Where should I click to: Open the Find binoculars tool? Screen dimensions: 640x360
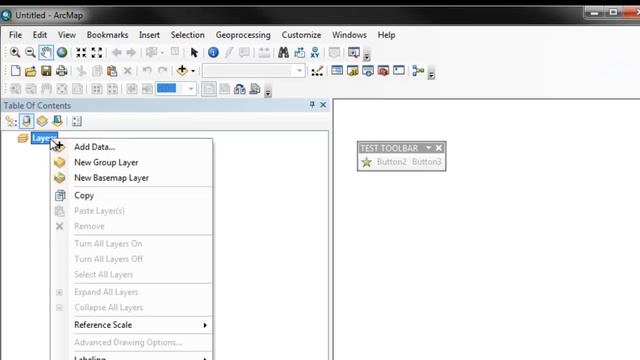point(283,52)
